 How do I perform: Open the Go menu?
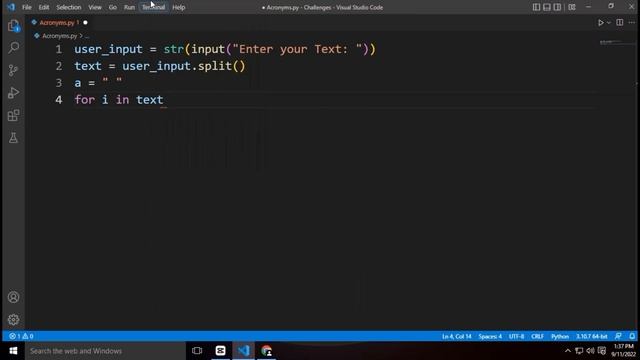[113, 7]
